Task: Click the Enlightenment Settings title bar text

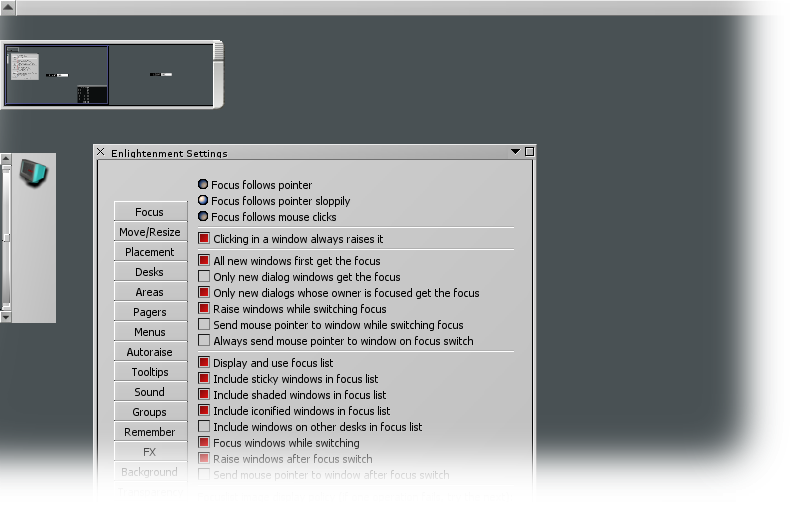Action: [x=169, y=154]
